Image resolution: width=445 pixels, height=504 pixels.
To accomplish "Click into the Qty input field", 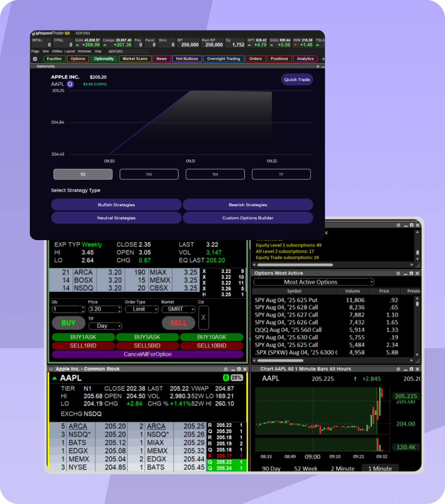I will 66,309.
